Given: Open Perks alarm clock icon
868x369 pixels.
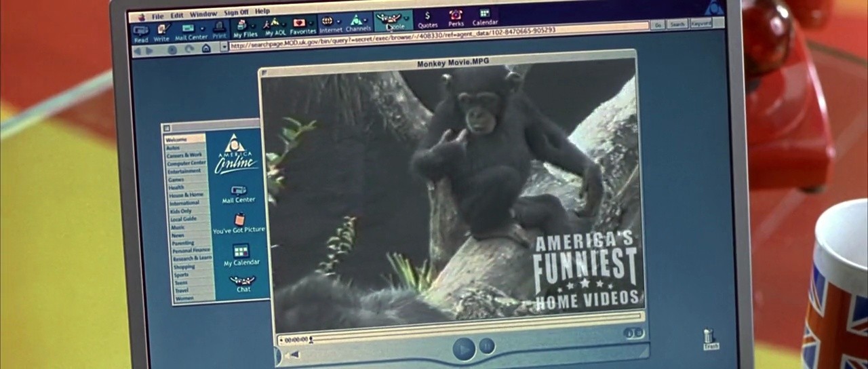Looking at the screenshot, I should coord(456,18).
